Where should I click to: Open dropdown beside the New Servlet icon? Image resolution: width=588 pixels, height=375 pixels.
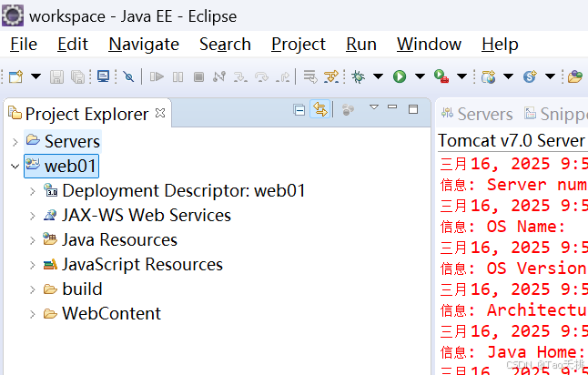pyautogui.click(x=550, y=76)
